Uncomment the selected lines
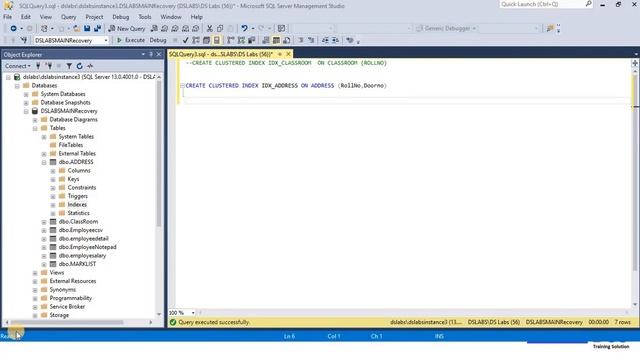Image resolution: width=640 pixels, height=360 pixels. (311, 40)
